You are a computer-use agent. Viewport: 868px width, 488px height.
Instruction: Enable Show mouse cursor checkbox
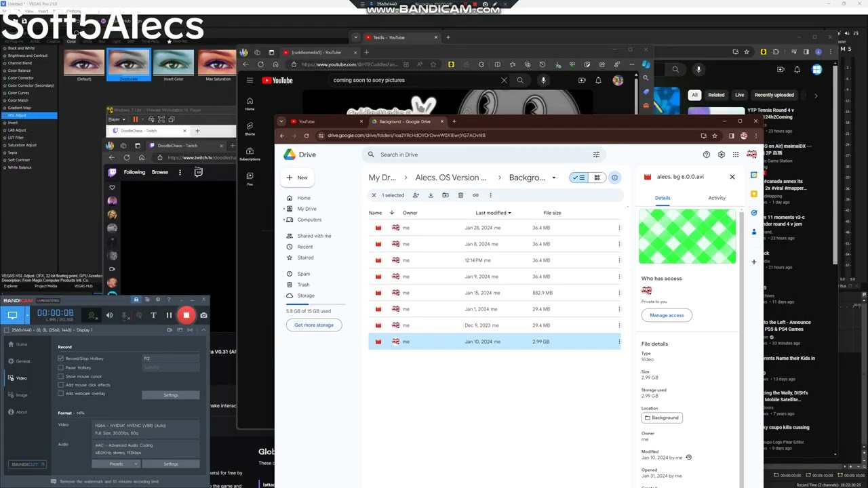pos(60,376)
